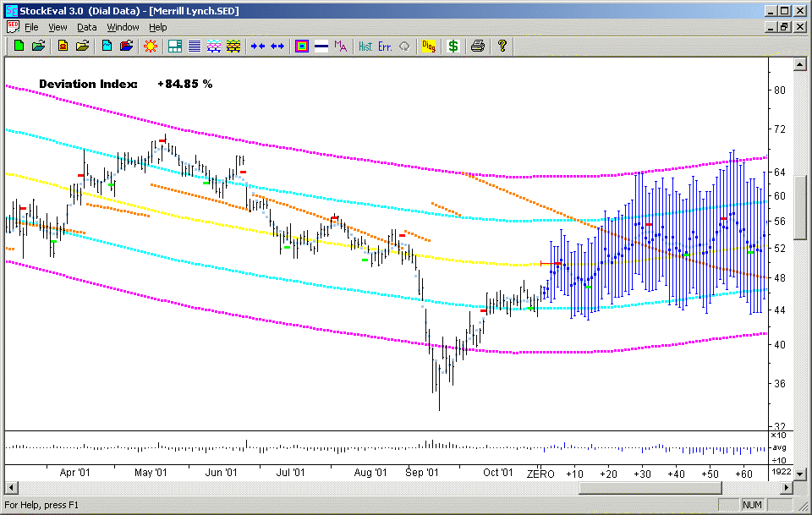Click the Hist. toolbar button
Screen dimensions: 812x515
(x=365, y=46)
